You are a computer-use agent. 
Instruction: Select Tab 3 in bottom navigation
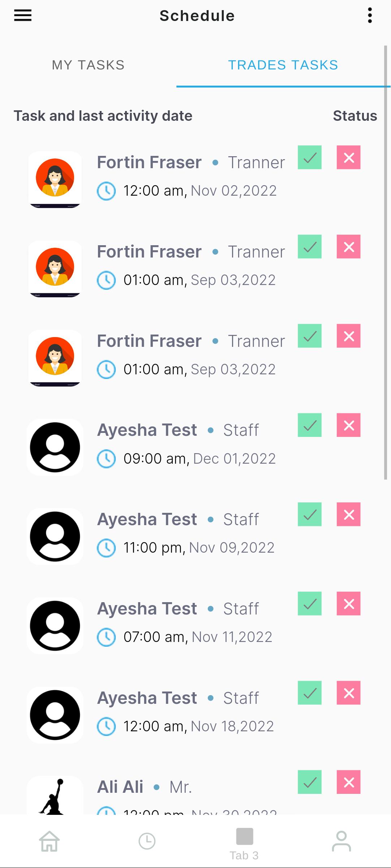click(x=244, y=844)
